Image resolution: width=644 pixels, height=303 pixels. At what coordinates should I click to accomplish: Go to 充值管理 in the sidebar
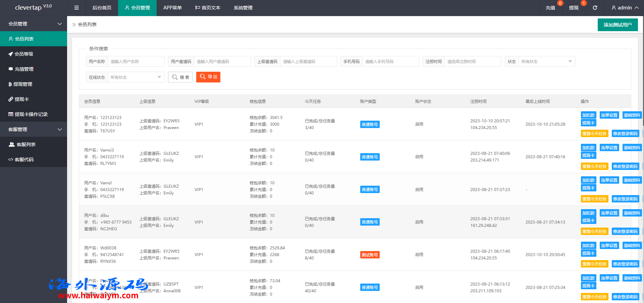[24, 69]
